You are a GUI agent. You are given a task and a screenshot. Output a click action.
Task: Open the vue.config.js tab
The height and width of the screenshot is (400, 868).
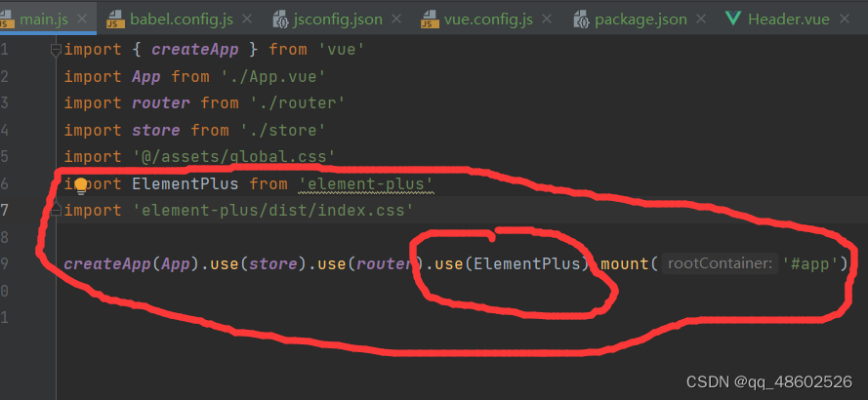[488, 20]
